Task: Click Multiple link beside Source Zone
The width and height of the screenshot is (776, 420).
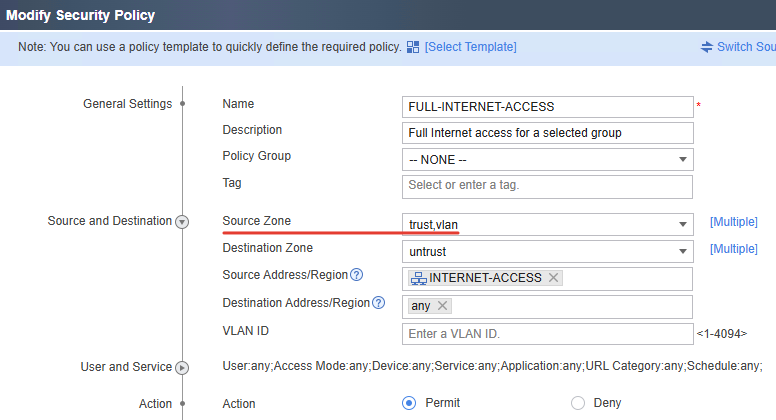Action: (733, 222)
